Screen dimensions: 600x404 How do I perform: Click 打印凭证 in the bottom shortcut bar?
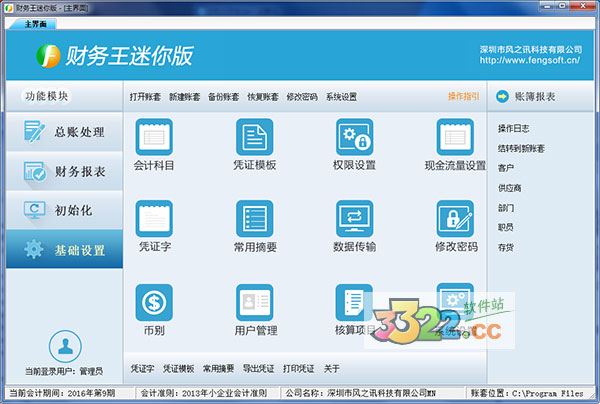[x=298, y=368]
